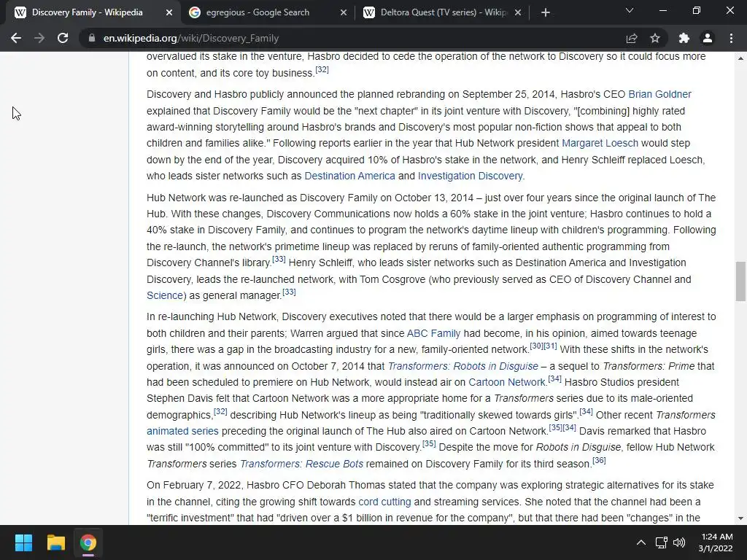Open File Explorer from taskbar

55,542
